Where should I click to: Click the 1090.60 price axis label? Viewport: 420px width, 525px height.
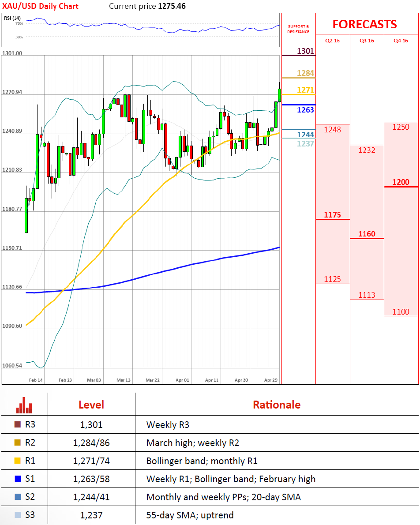point(12,326)
